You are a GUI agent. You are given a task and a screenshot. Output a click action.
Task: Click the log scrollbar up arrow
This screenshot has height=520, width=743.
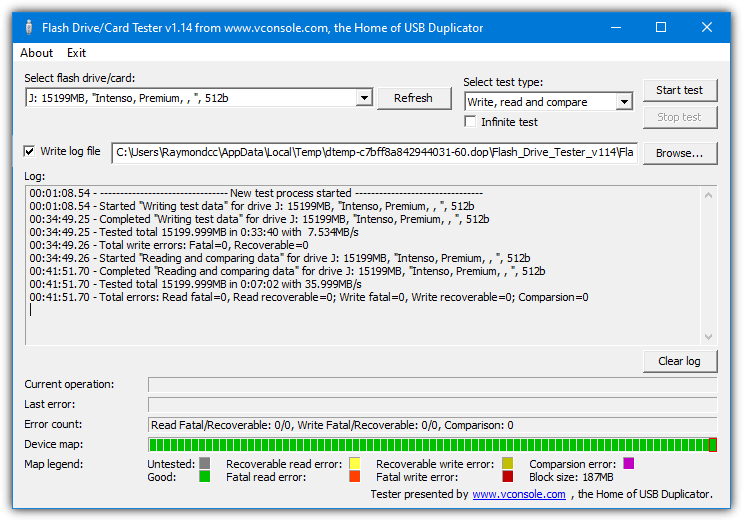coord(708,195)
